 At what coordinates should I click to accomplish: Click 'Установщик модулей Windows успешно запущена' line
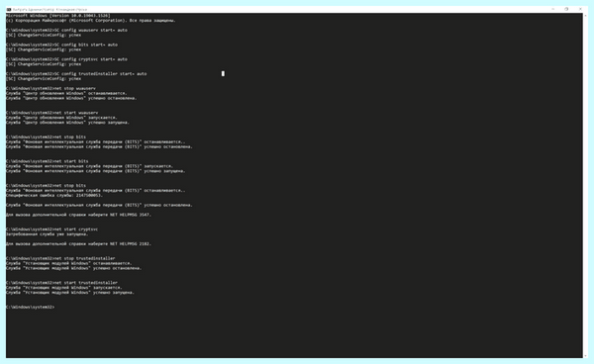click(70, 293)
